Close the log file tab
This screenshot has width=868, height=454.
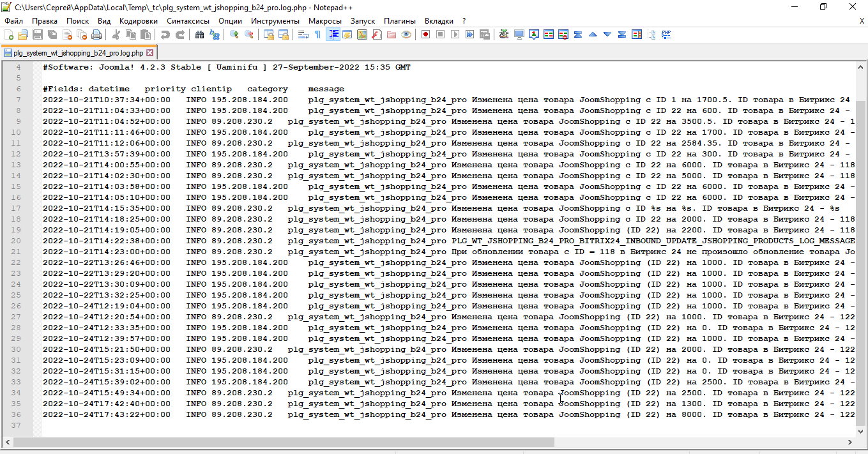point(150,53)
